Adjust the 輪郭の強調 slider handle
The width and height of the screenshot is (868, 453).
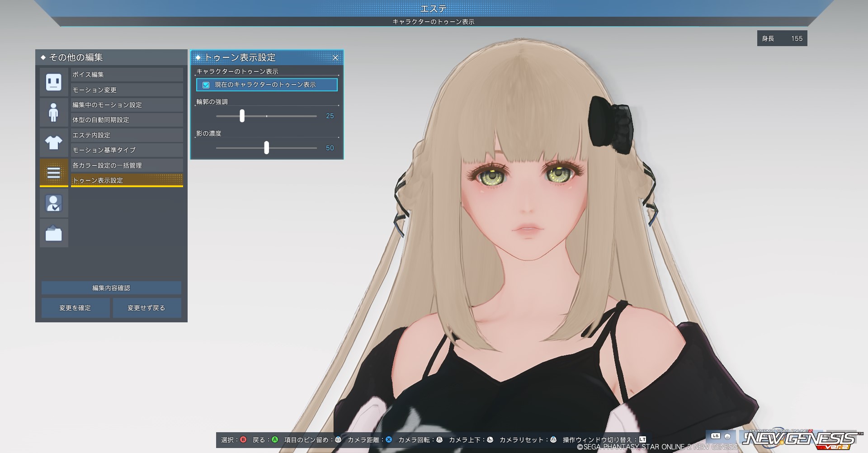pos(242,116)
